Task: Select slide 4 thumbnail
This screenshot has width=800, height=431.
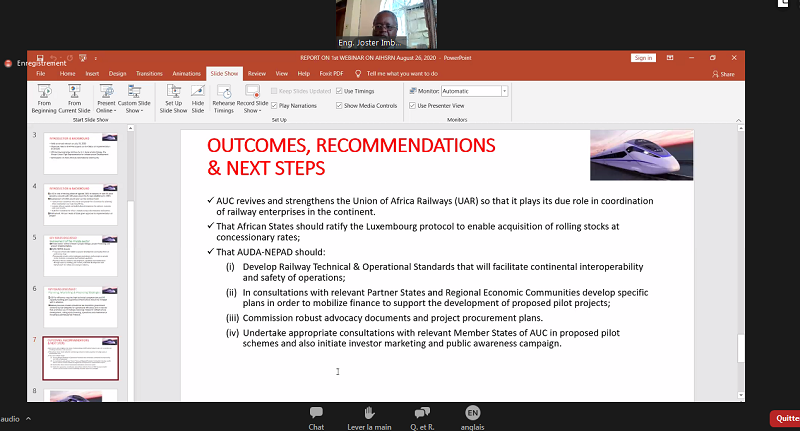Action: pyautogui.click(x=81, y=204)
